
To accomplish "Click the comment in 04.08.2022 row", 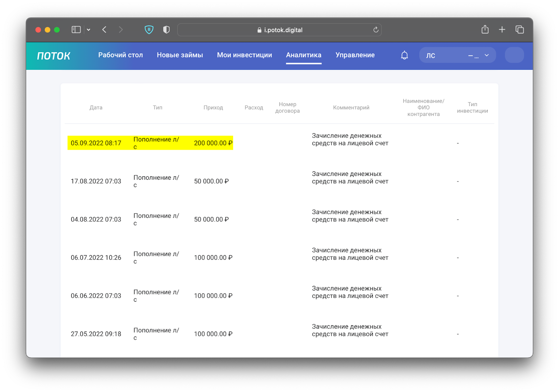I will (350, 216).
